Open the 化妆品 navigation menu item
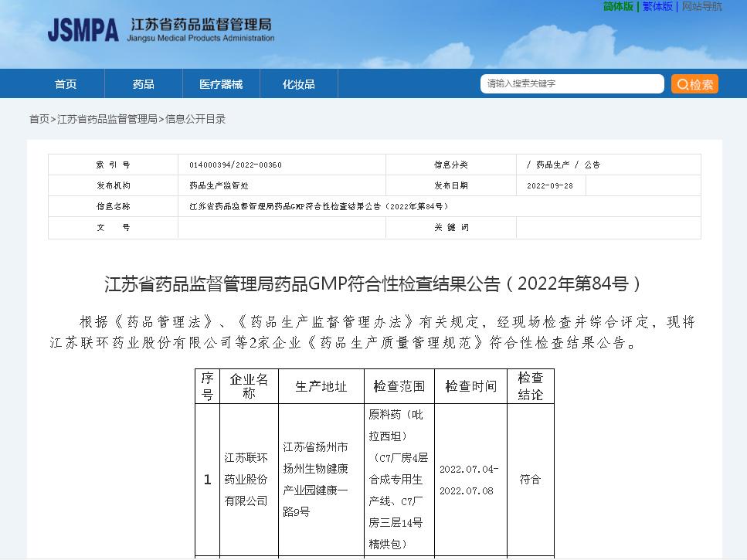The width and height of the screenshot is (747, 560). (299, 83)
